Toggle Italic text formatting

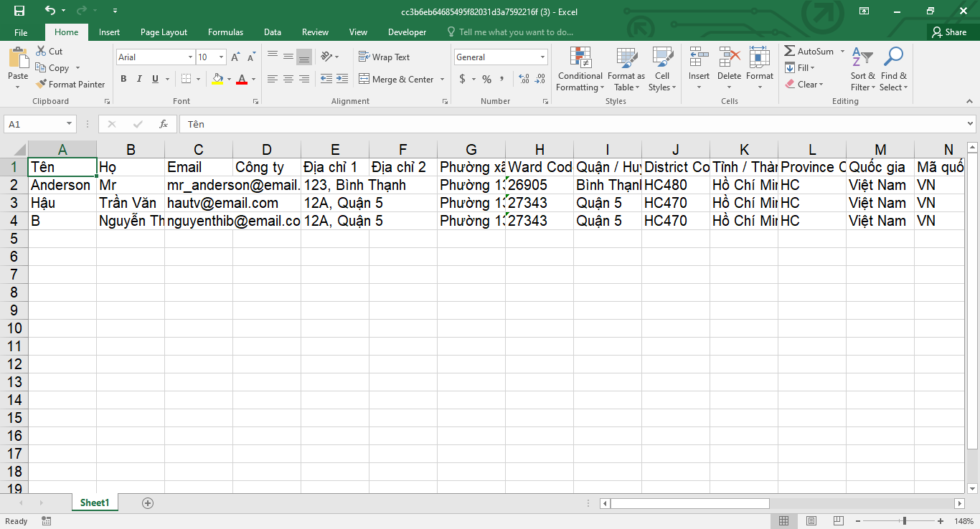[139, 79]
